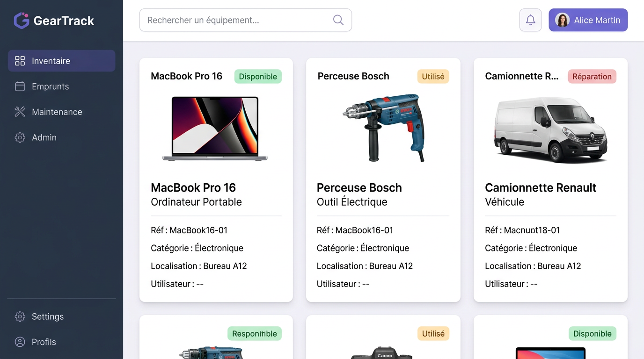Click the small MacBook Pro 16 card header
Viewport: 644px width, 359px height.
(x=186, y=76)
